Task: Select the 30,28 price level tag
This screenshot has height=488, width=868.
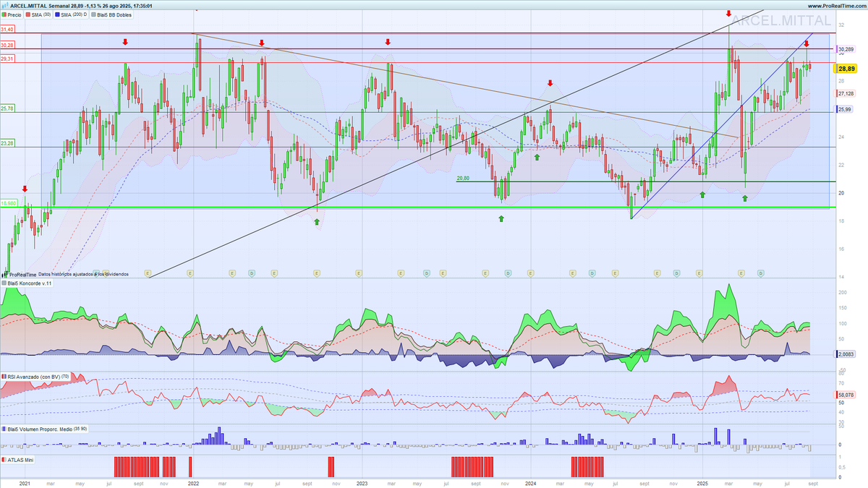Action: (x=7, y=45)
